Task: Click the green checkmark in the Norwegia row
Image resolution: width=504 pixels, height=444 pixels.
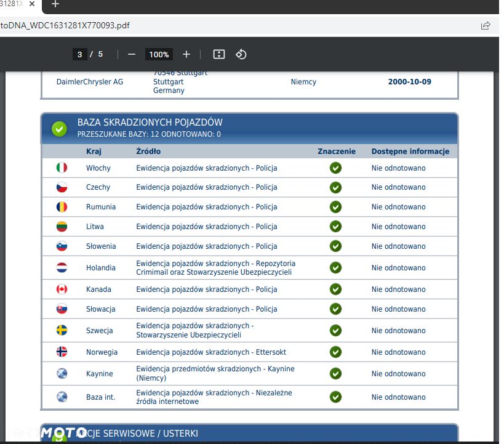Action: click(335, 352)
